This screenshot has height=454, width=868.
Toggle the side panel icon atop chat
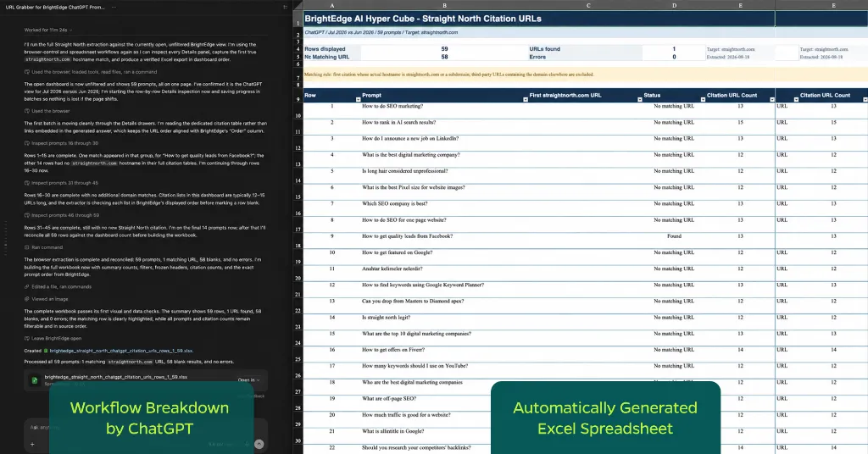click(x=285, y=7)
